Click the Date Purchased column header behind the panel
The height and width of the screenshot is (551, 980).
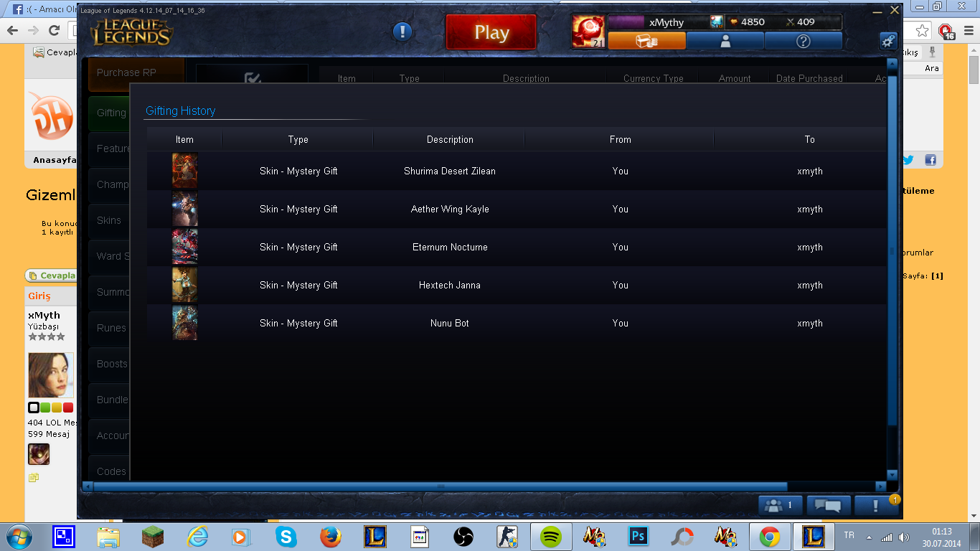[809, 77]
